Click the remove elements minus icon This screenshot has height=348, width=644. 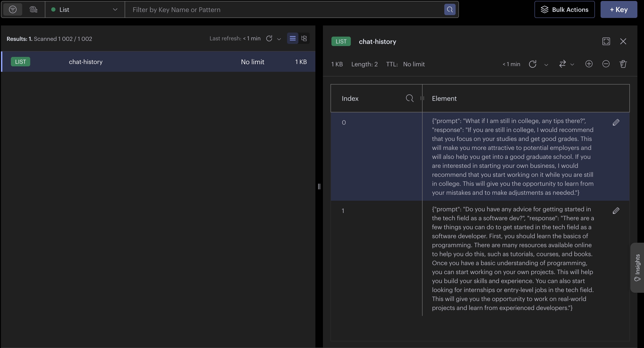tap(606, 64)
